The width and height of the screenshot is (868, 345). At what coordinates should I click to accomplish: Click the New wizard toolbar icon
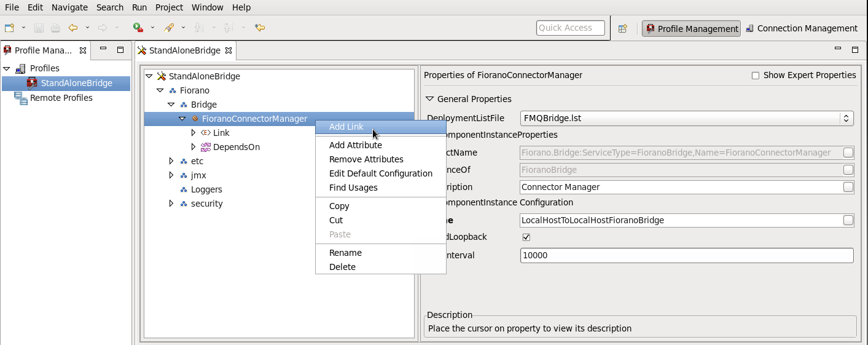point(9,28)
